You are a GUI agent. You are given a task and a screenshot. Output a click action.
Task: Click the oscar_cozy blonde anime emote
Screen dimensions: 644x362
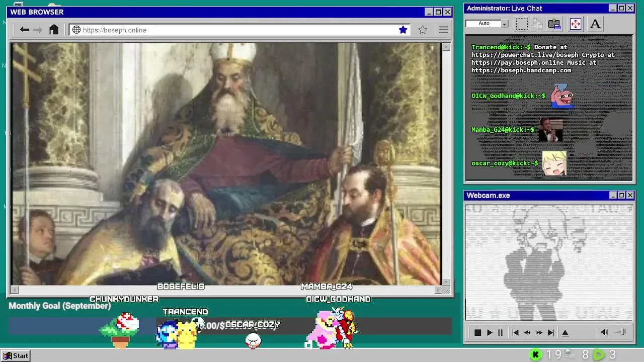(x=554, y=163)
